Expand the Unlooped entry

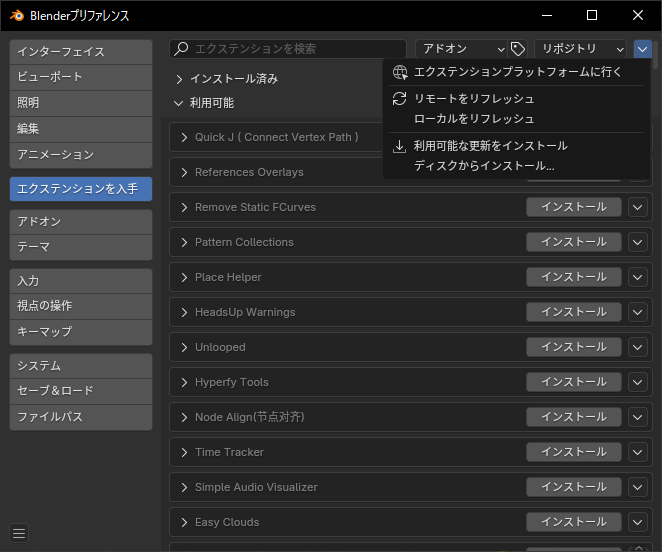click(184, 347)
